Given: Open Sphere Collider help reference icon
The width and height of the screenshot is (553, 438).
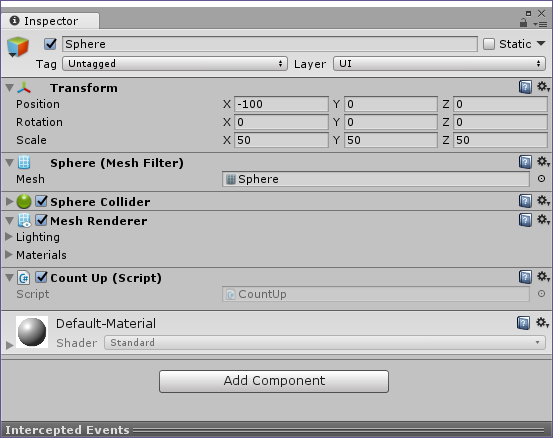Looking at the screenshot, I should pyautogui.click(x=525, y=201).
